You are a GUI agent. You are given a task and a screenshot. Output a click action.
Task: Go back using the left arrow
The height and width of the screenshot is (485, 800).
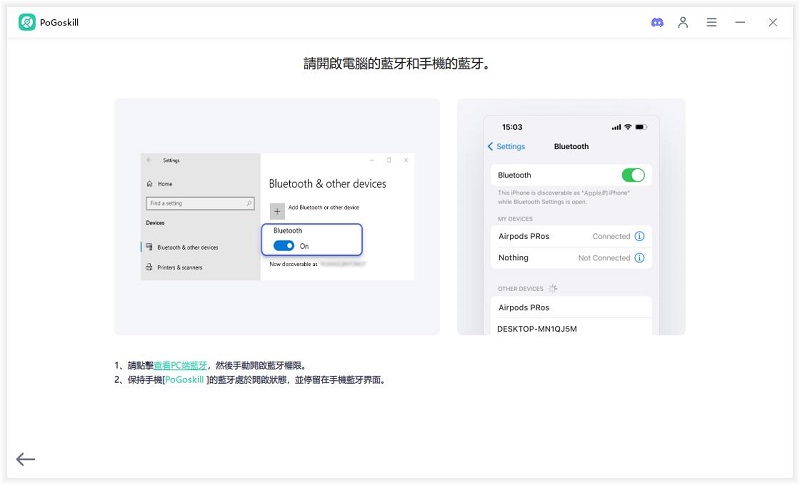pos(26,459)
